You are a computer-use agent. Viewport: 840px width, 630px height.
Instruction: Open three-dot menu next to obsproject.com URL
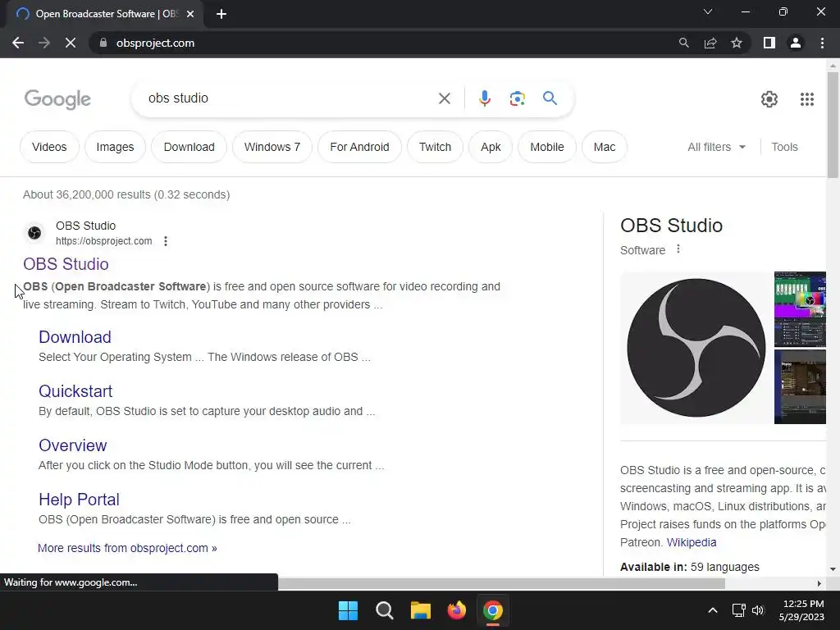pyautogui.click(x=166, y=241)
